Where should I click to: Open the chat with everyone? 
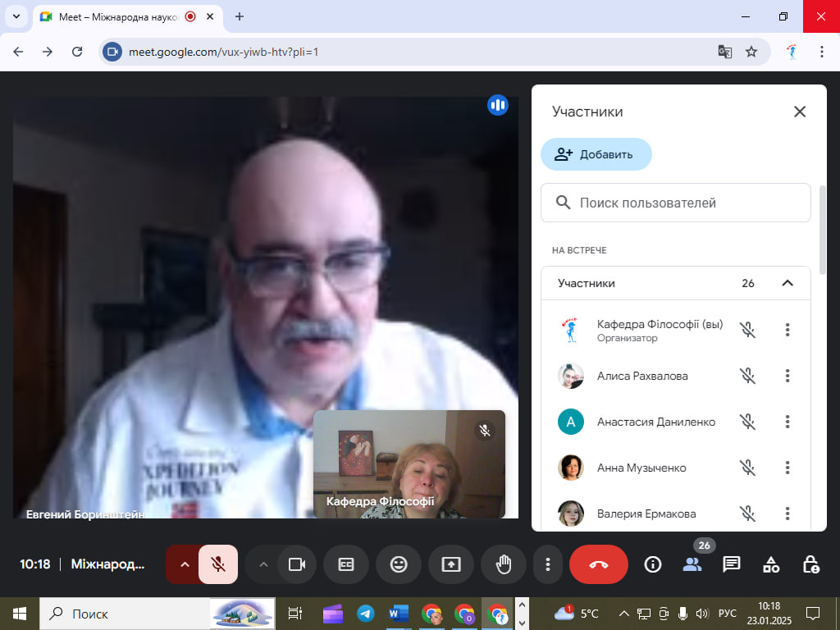click(x=731, y=564)
